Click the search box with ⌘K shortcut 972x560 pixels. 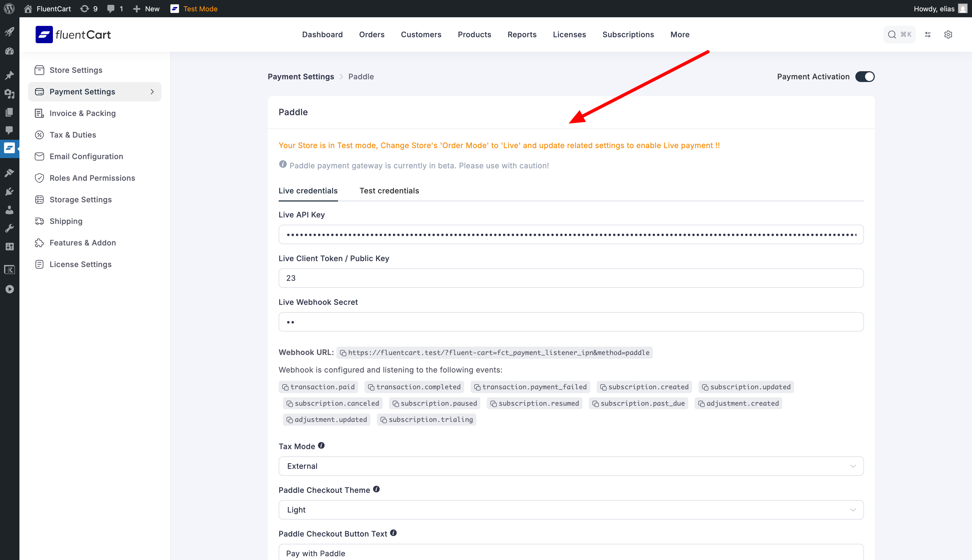[899, 35]
